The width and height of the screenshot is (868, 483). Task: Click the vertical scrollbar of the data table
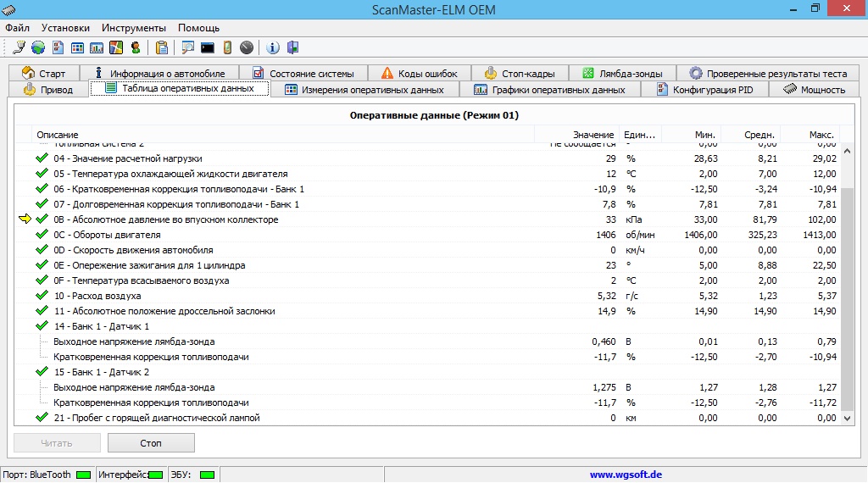tap(848, 297)
